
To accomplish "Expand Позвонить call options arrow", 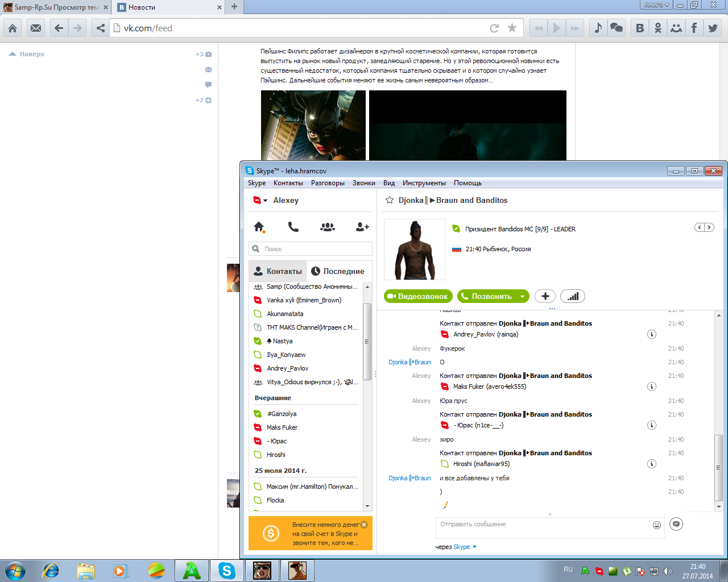I will click(522, 296).
